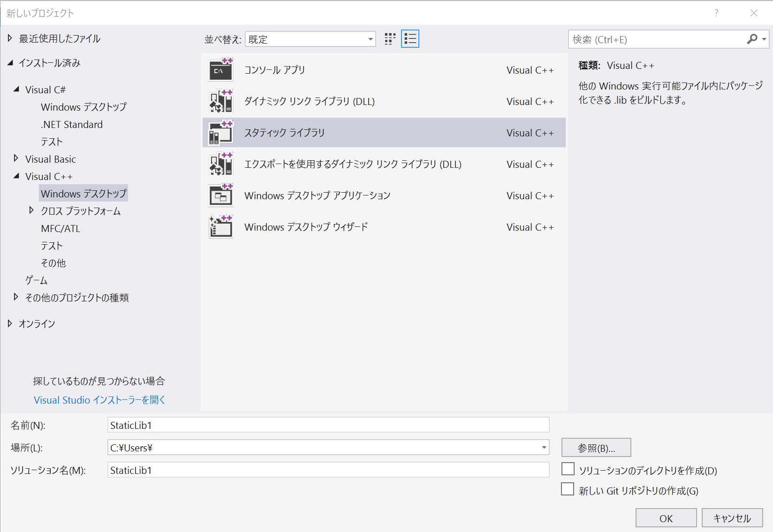Select the その他 category

click(53, 263)
